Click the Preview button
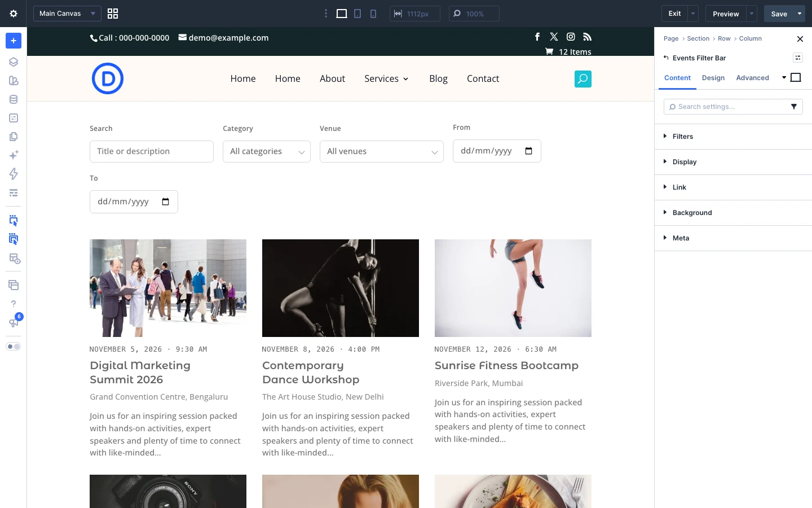This screenshot has width=812, height=508. pos(726,14)
